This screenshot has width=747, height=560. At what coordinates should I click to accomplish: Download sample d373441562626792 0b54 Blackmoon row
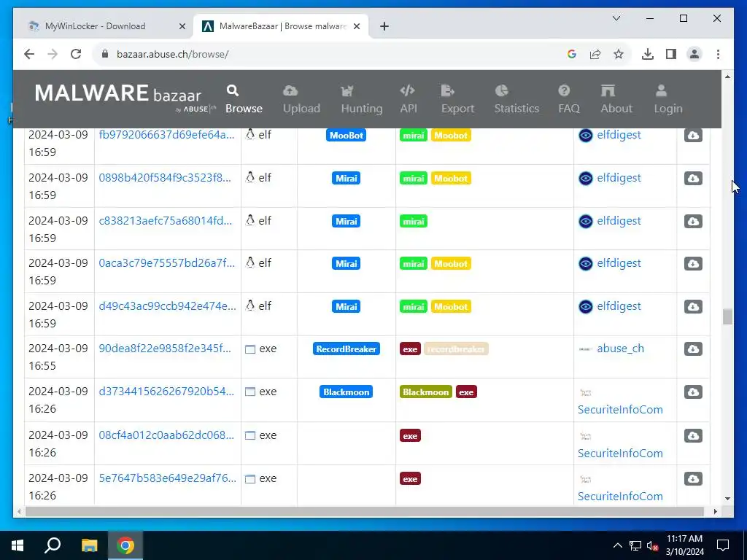click(693, 392)
